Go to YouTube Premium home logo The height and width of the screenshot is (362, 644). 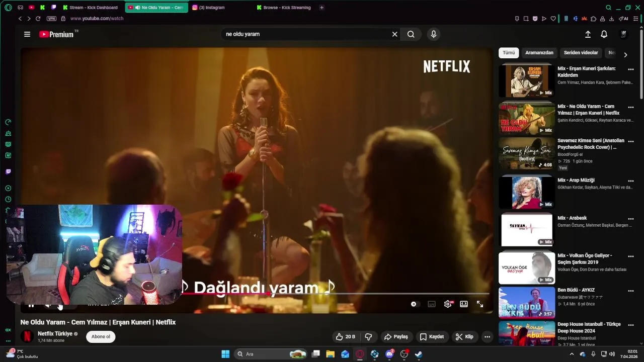(x=56, y=34)
